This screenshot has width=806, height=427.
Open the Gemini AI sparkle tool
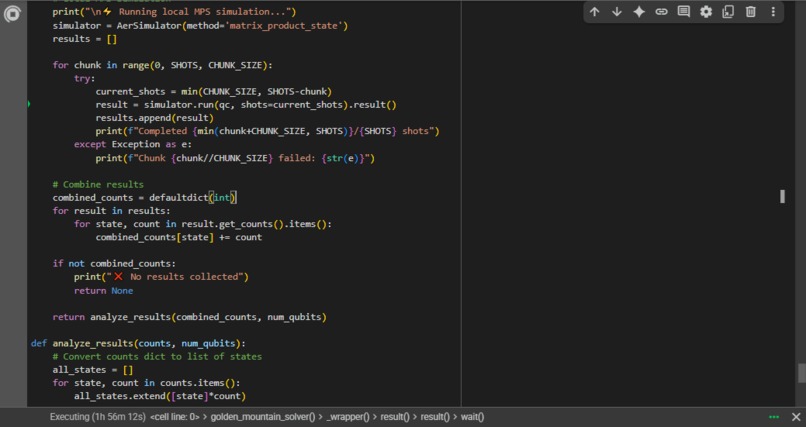pos(639,12)
